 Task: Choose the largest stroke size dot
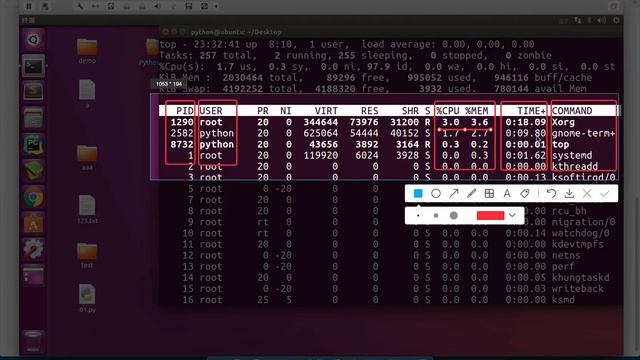click(453, 216)
